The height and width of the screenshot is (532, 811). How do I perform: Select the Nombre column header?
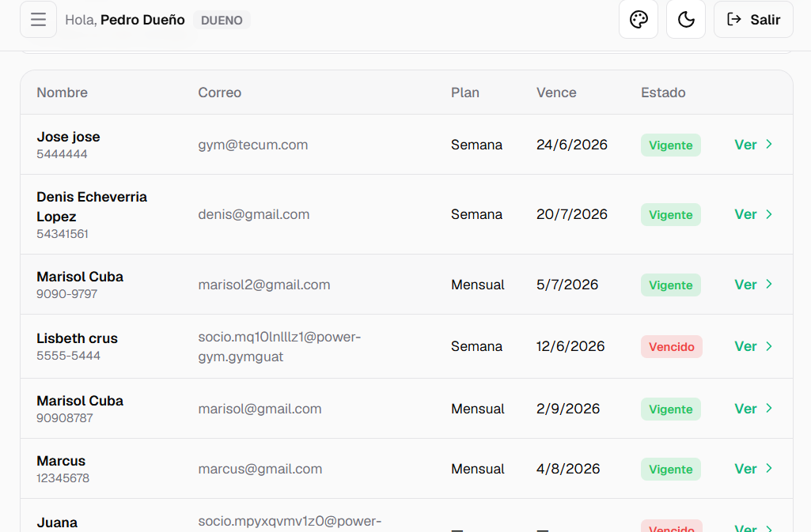point(62,92)
